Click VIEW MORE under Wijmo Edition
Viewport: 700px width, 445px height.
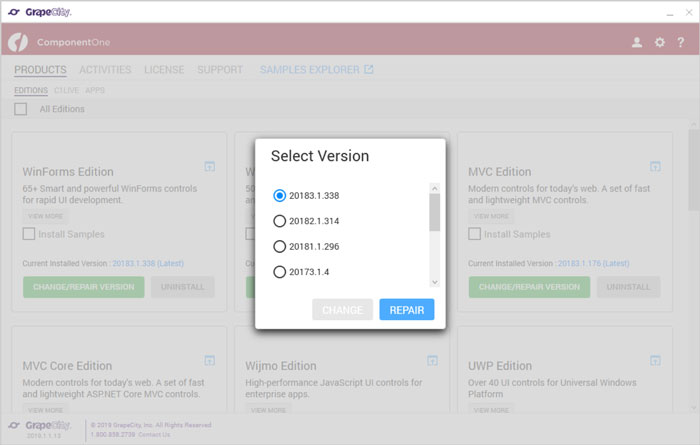pyautogui.click(x=268, y=410)
